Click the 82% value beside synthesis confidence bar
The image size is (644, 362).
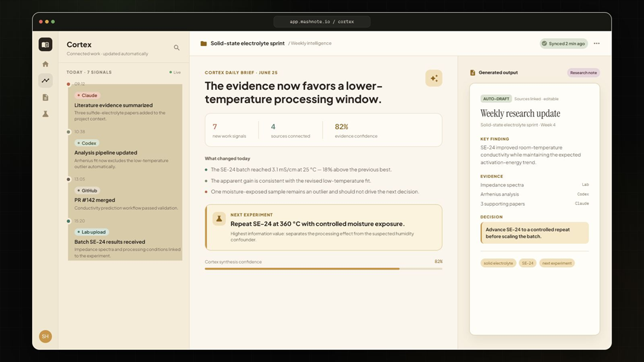[438, 262]
